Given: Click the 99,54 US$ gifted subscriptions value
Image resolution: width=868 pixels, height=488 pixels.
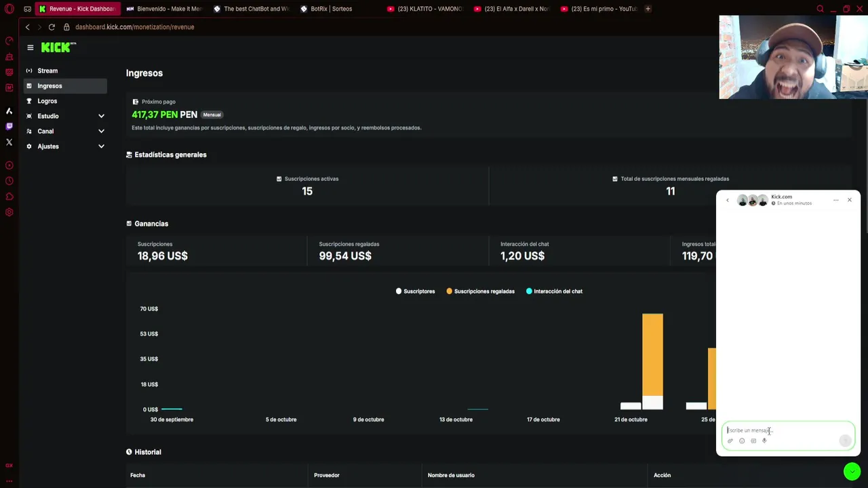Looking at the screenshot, I should (345, 256).
